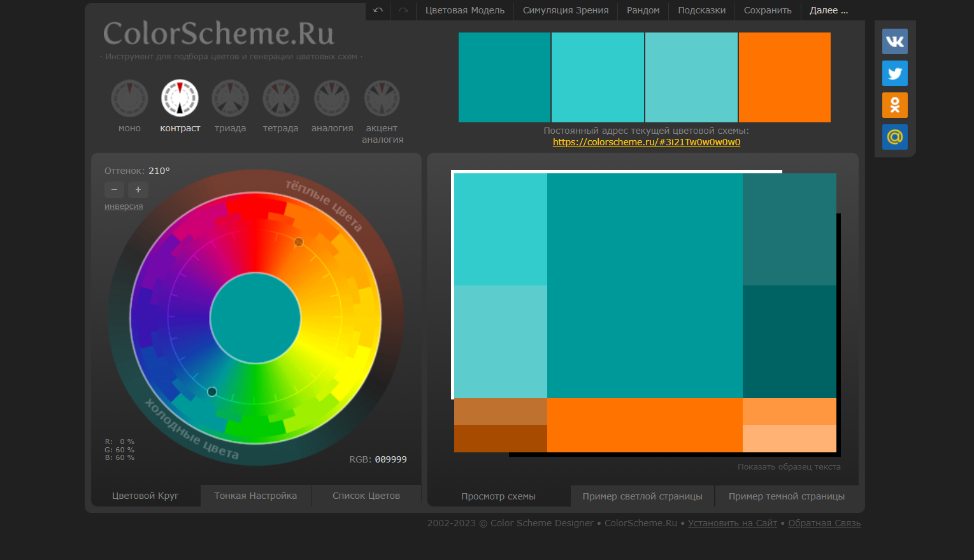Click the R: 0 % readout
This screenshot has height=560, width=974.
point(120,442)
